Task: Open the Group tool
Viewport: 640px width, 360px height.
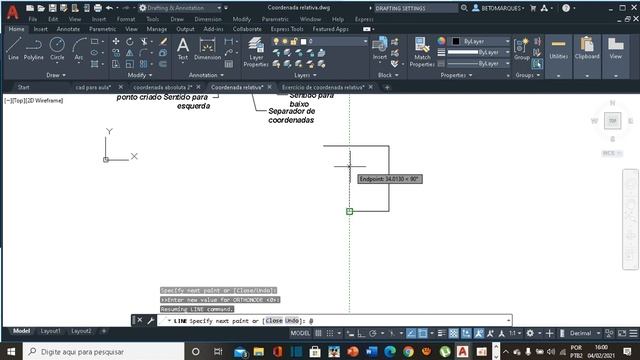Action: coord(522,49)
